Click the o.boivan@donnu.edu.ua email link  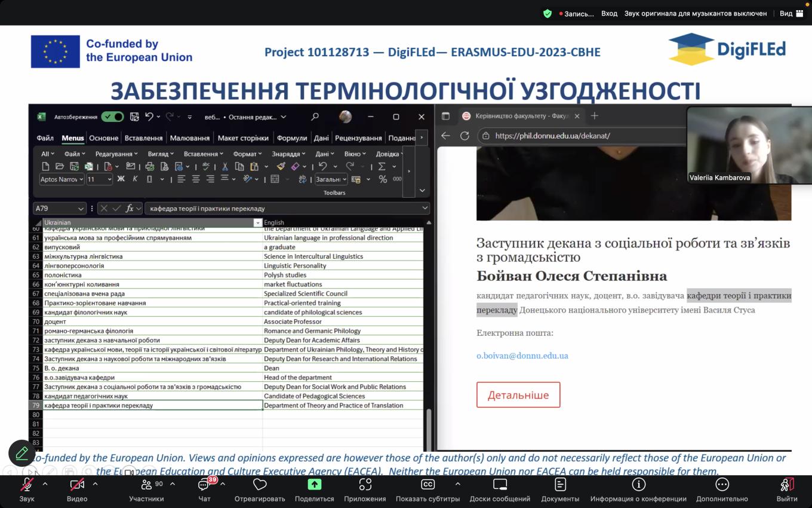(x=522, y=356)
